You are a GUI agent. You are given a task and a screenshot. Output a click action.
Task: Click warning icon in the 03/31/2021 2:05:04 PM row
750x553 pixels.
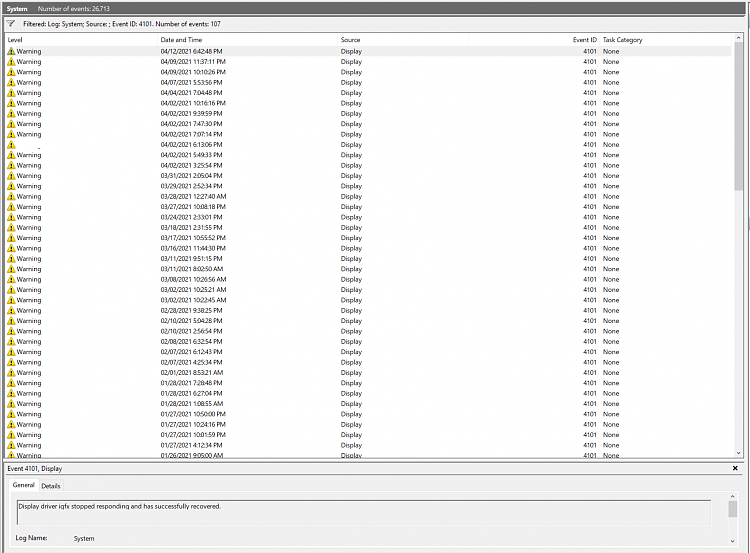[11, 176]
